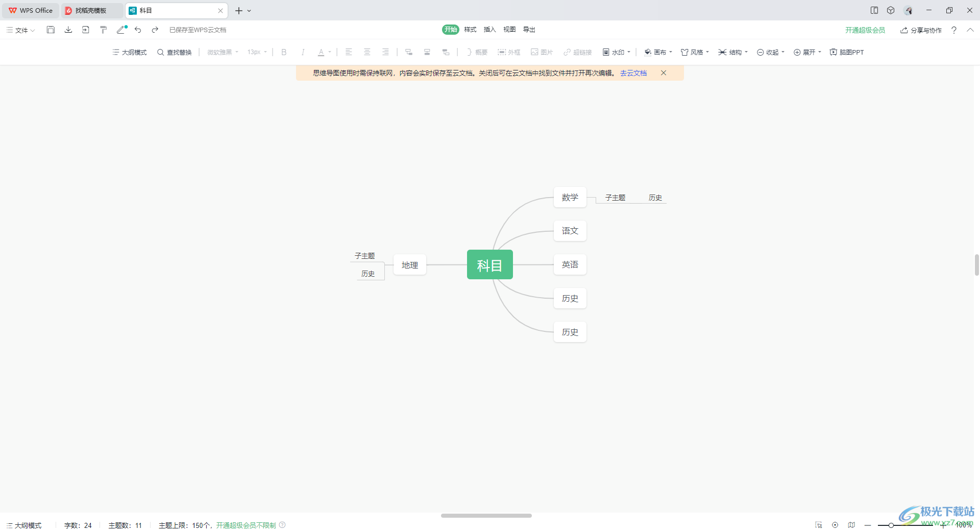
Task: Open the 脑图PPT presentation mode
Action: (x=847, y=52)
